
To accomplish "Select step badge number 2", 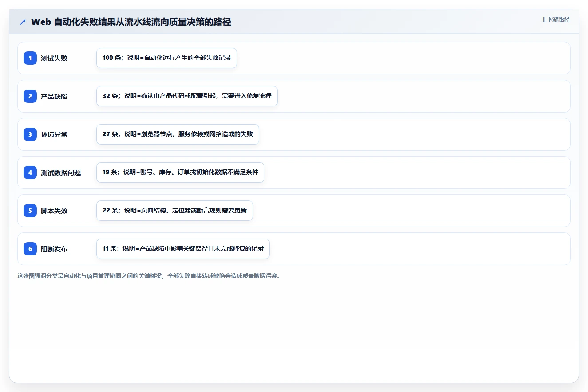I will coord(30,96).
